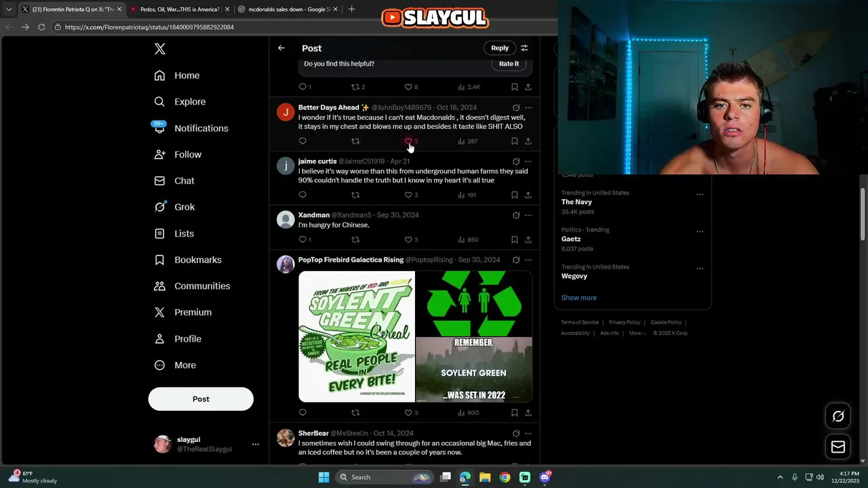Open Soylent Green cereal image

(x=357, y=337)
